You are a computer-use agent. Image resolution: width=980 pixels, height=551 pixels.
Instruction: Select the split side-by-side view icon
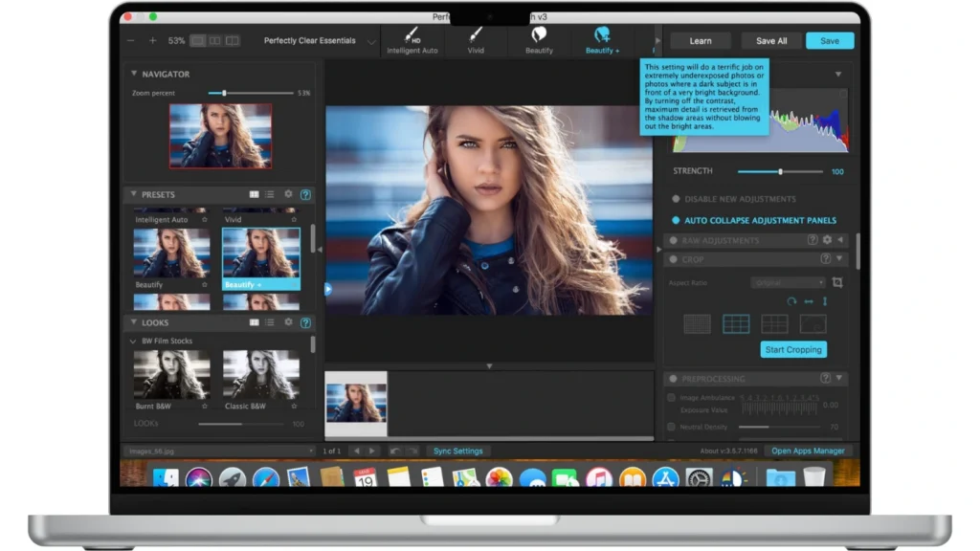click(x=214, y=41)
